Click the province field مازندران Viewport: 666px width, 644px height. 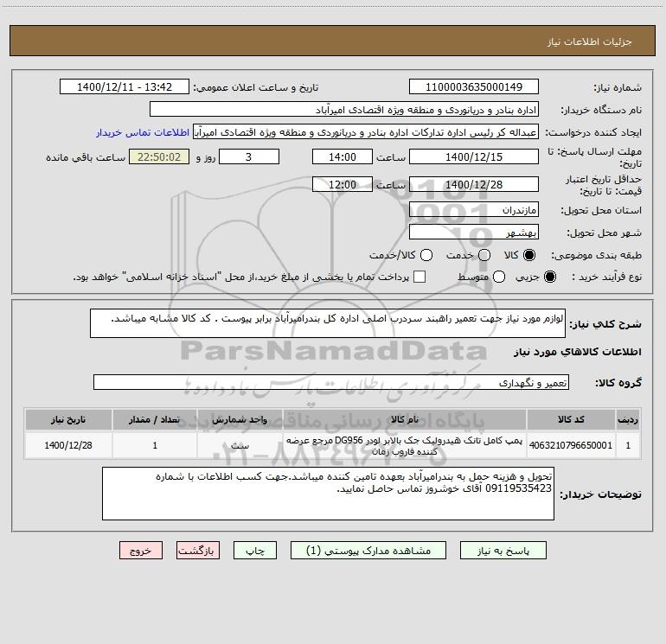tap(474, 209)
